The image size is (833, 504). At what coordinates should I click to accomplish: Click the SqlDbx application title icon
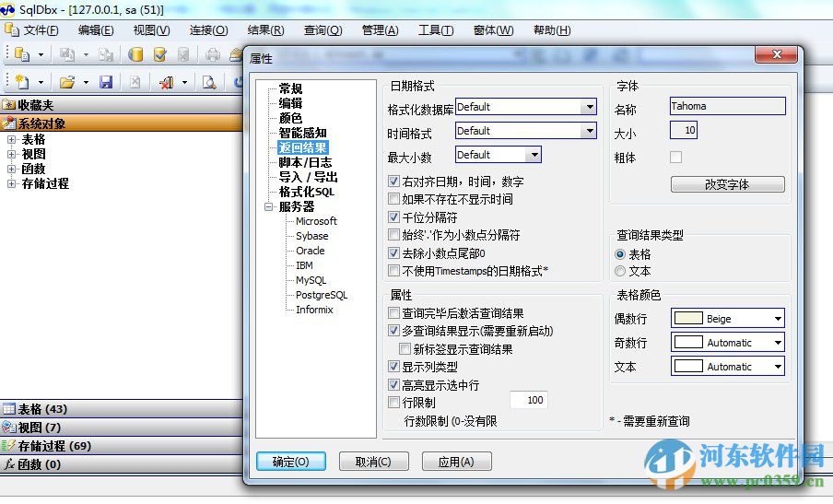(7, 9)
